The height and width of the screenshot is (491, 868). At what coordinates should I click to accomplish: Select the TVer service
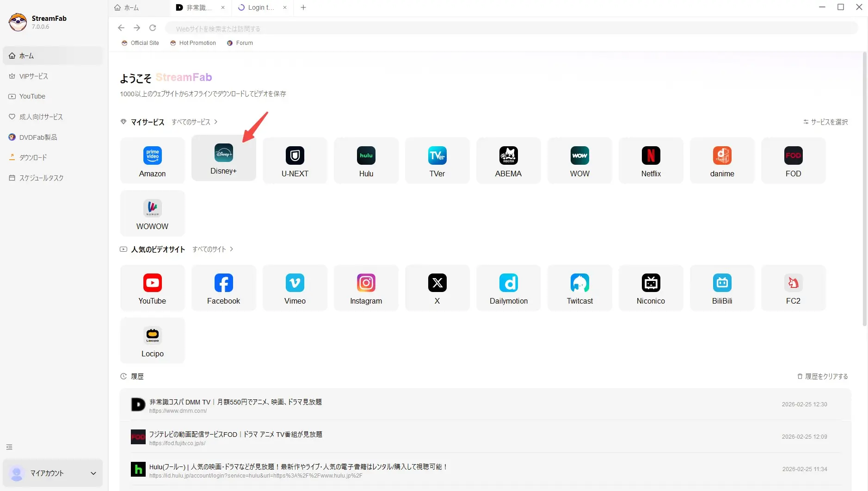tap(437, 161)
